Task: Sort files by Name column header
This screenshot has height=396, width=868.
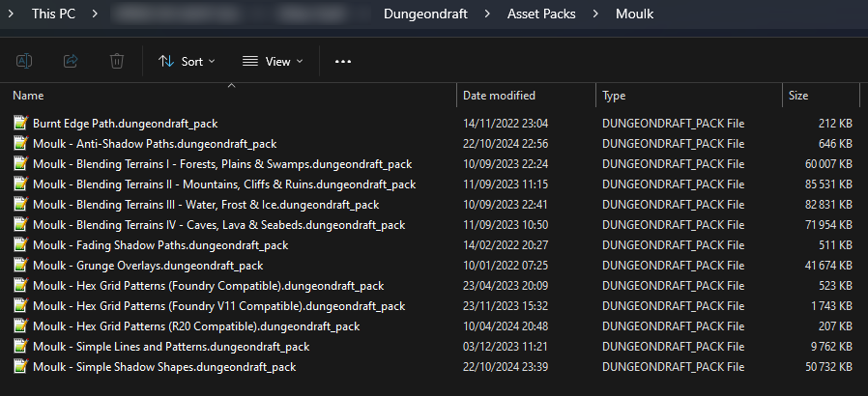Action: coord(29,96)
